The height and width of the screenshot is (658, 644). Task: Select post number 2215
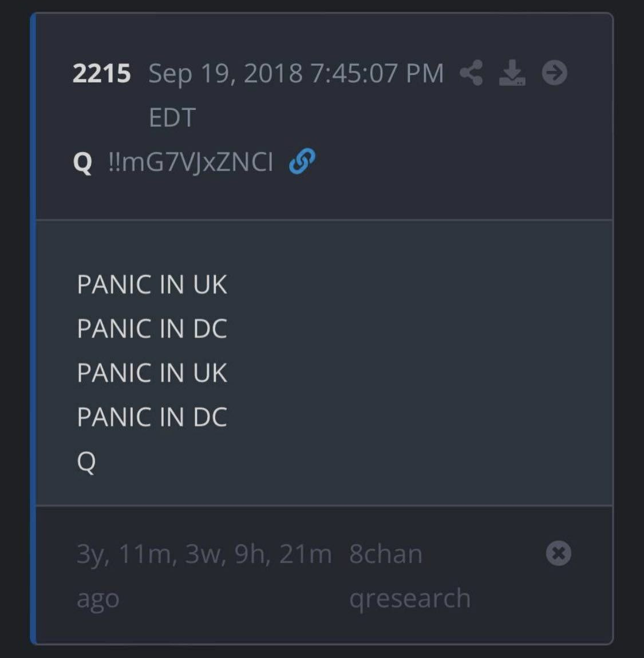[101, 73]
